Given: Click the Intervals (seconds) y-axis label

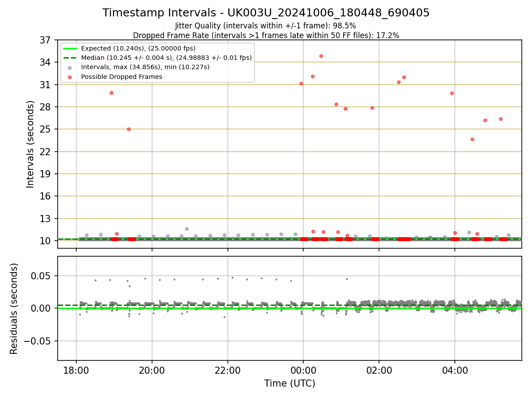Looking at the screenshot, I should pyautogui.click(x=30, y=144).
